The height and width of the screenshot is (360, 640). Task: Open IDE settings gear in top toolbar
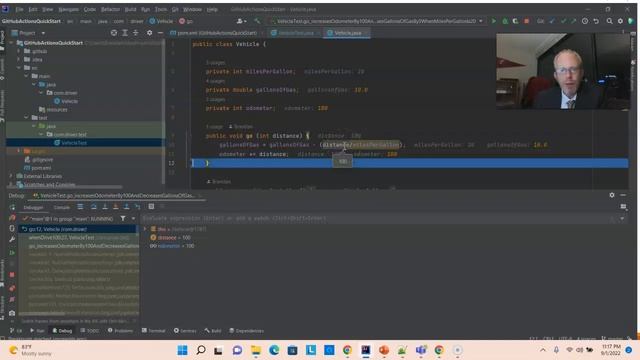pos(620,21)
